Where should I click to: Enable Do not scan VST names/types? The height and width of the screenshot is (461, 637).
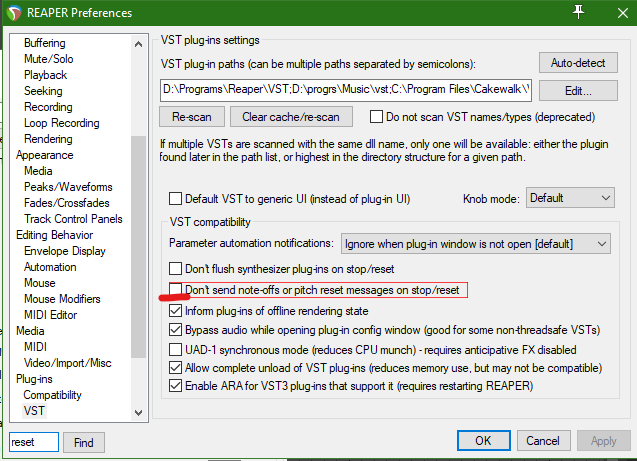click(x=376, y=117)
